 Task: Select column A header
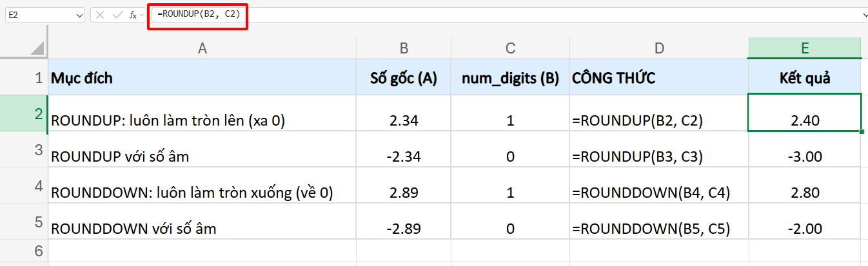202,48
